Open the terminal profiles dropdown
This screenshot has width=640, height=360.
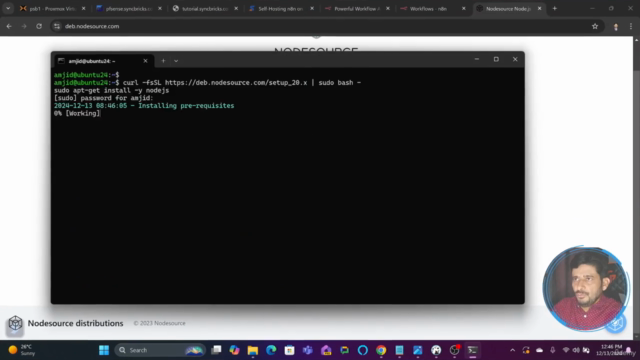pyautogui.click(x=176, y=61)
